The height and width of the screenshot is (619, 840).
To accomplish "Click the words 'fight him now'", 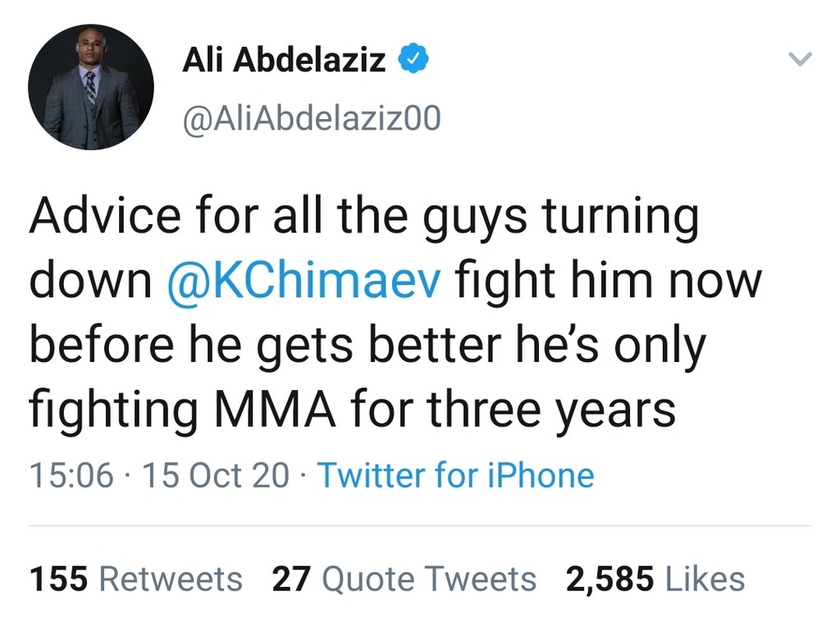I will (x=609, y=280).
